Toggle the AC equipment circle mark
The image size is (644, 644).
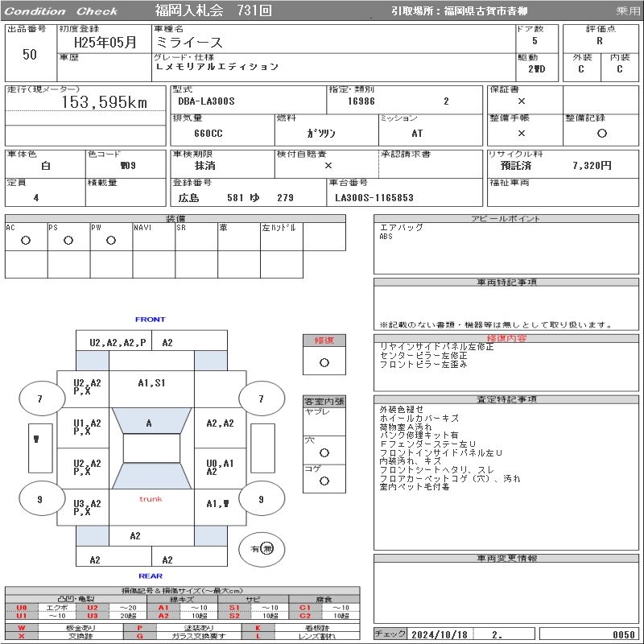tap(25, 240)
